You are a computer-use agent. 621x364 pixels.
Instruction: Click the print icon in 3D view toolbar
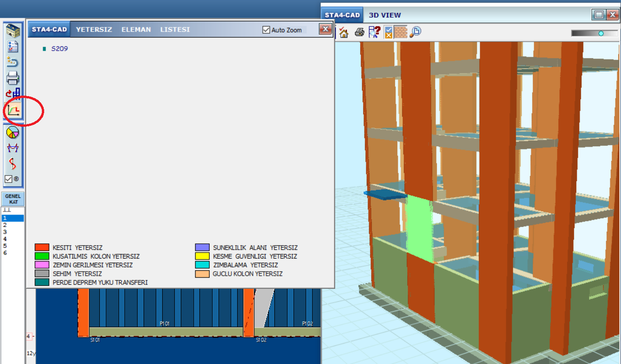tap(359, 32)
